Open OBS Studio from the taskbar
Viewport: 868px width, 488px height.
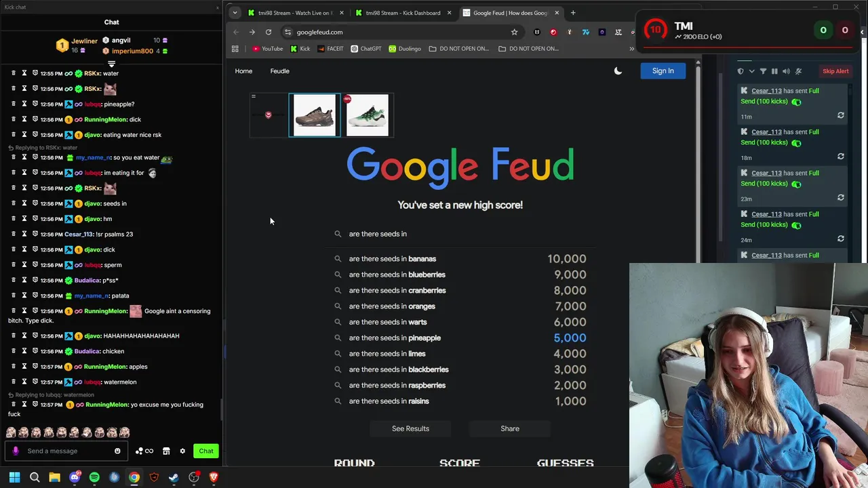point(194,477)
